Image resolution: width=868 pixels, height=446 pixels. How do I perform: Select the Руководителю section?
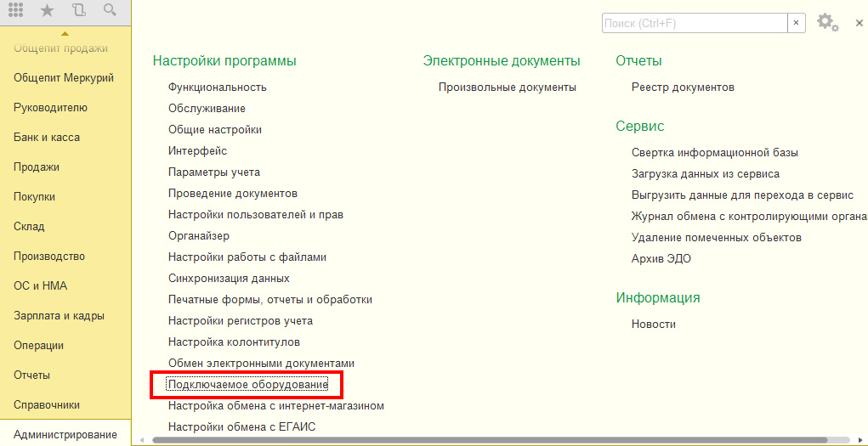click(x=50, y=107)
